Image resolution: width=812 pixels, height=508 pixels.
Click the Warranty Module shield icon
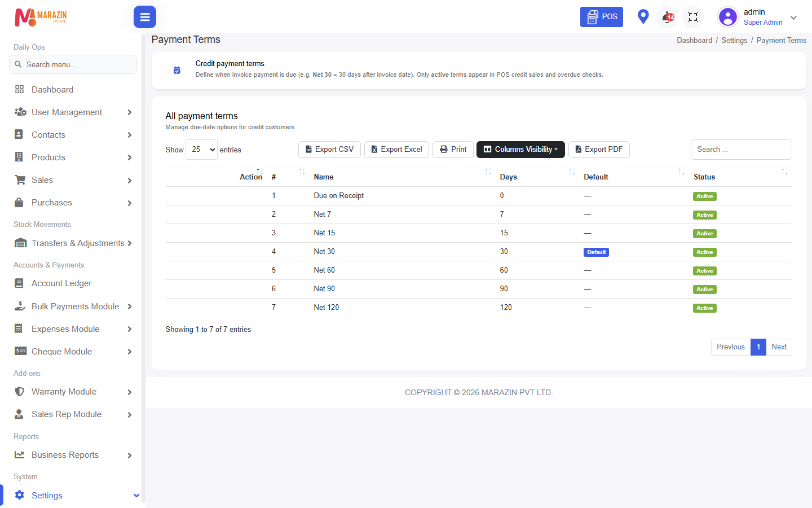(x=20, y=392)
